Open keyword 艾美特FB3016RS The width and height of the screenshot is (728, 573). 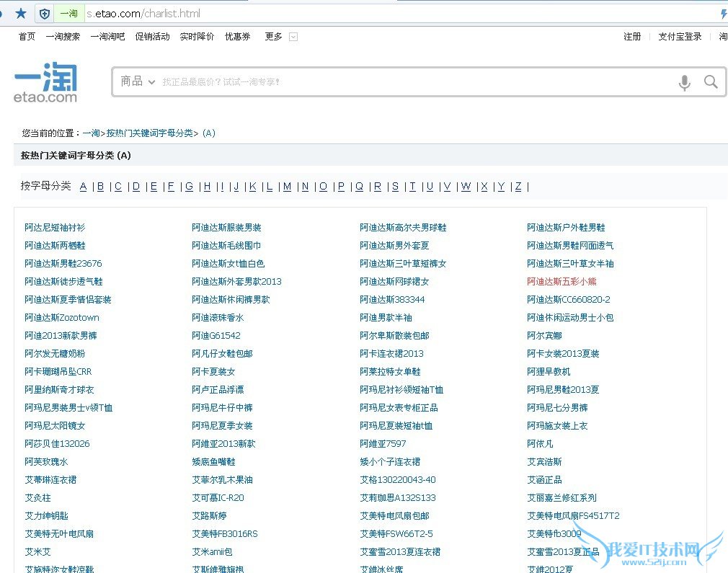[225, 534]
